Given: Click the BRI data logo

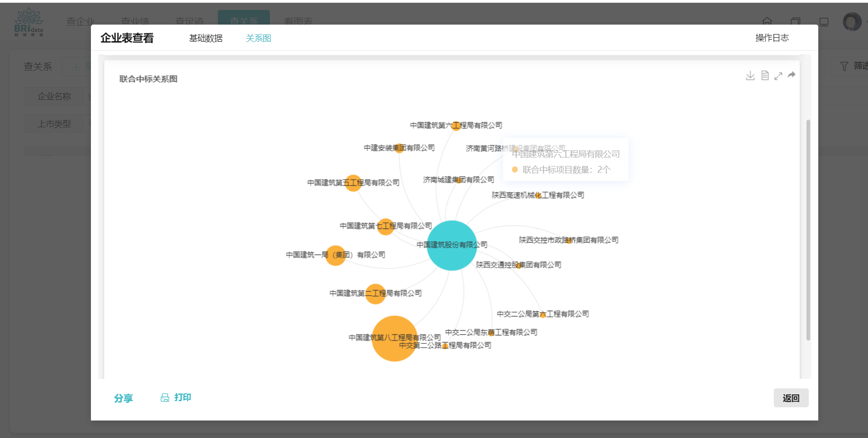Looking at the screenshot, I should point(29,22).
